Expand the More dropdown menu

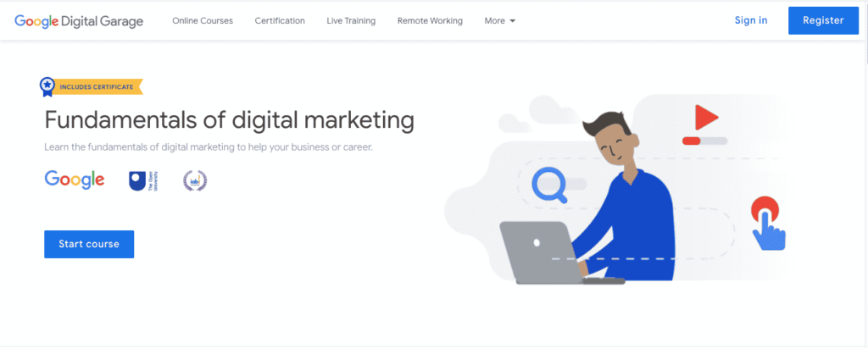point(500,21)
